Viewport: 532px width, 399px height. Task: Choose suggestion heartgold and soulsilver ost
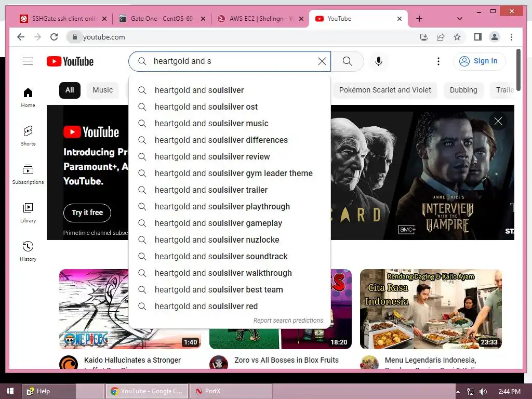point(230,107)
